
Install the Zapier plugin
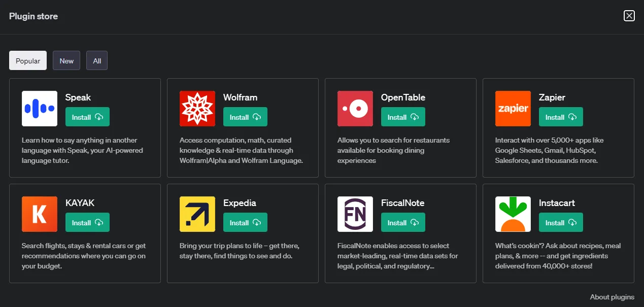click(x=561, y=117)
